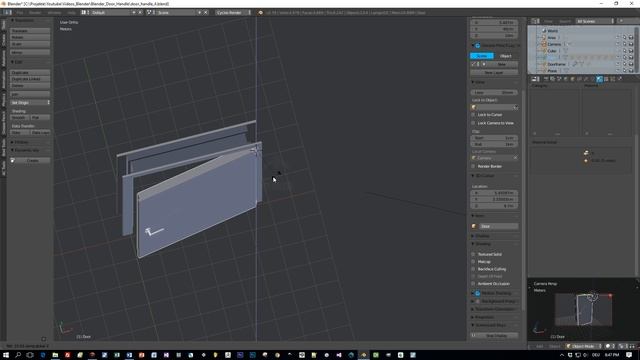The width and height of the screenshot is (640, 360).
Task: Toggle DoorFrame selectability arrow in outliner
Action: click(624, 64)
